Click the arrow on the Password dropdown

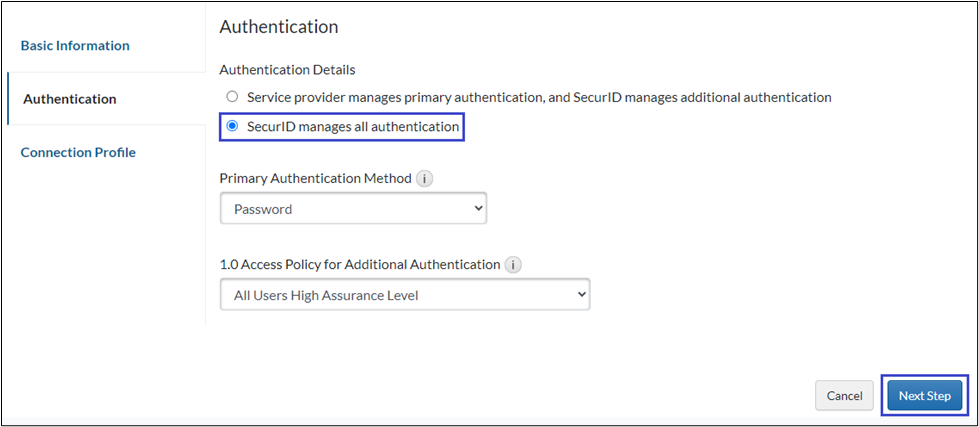click(478, 209)
